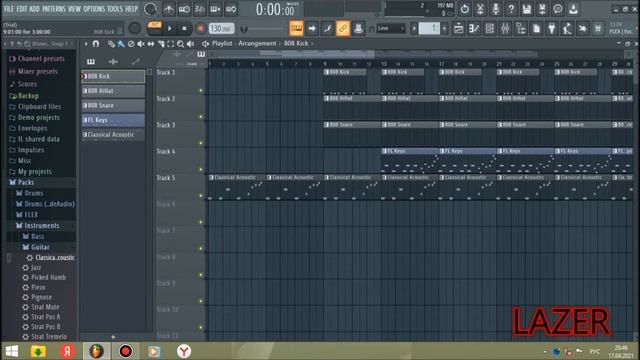Open the help question mark icon

coord(511,9)
